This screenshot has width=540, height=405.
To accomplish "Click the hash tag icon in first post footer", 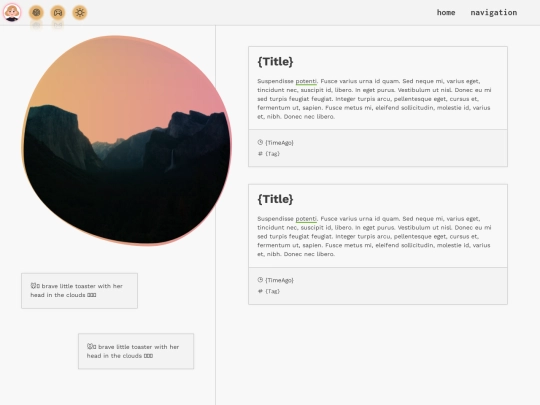I will click(x=260, y=154).
